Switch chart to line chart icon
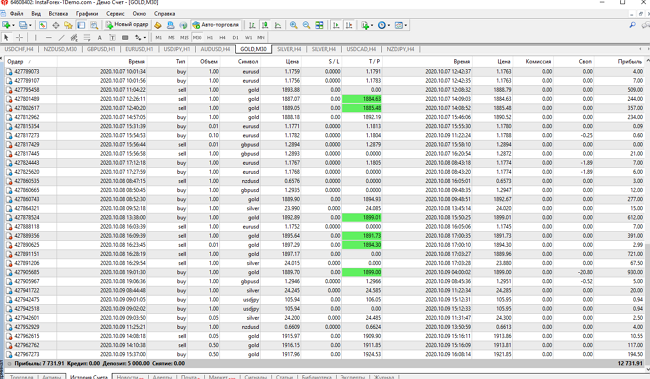This screenshot has height=379, width=650. [x=278, y=25]
